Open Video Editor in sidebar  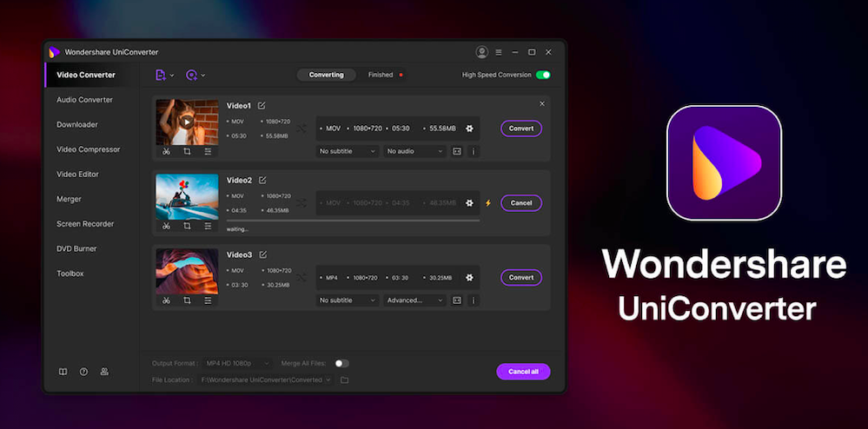click(77, 175)
